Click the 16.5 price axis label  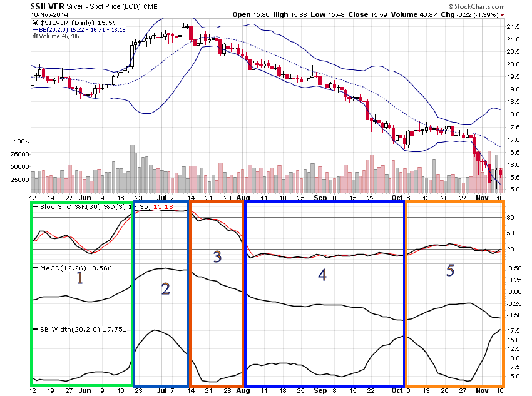point(513,152)
